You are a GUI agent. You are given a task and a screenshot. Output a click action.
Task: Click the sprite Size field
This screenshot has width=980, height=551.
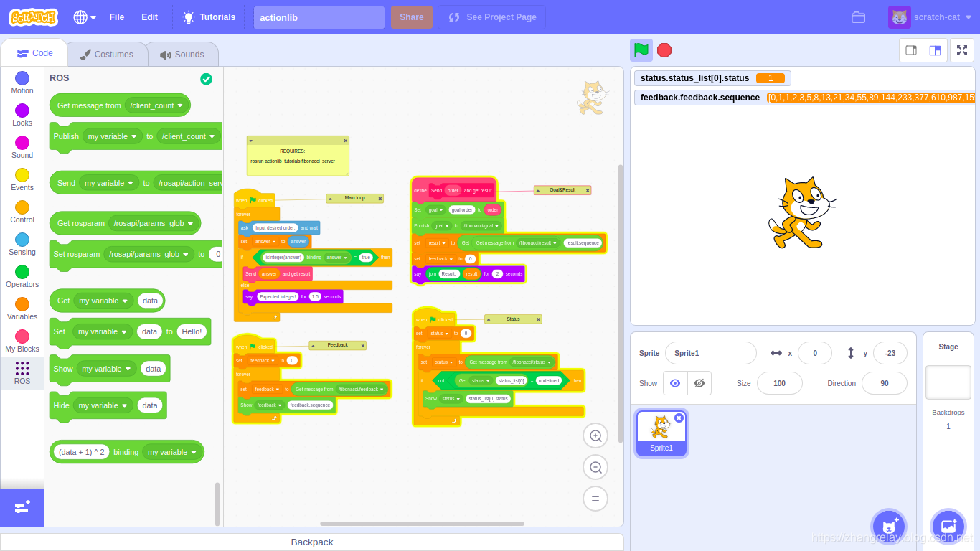pos(779,383)
